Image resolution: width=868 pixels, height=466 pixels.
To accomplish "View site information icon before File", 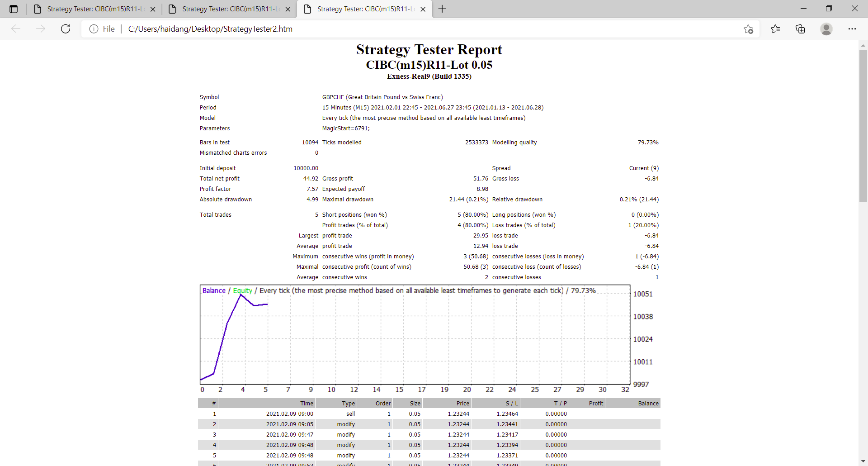I will pyautogui.click(x=94, y=29).
